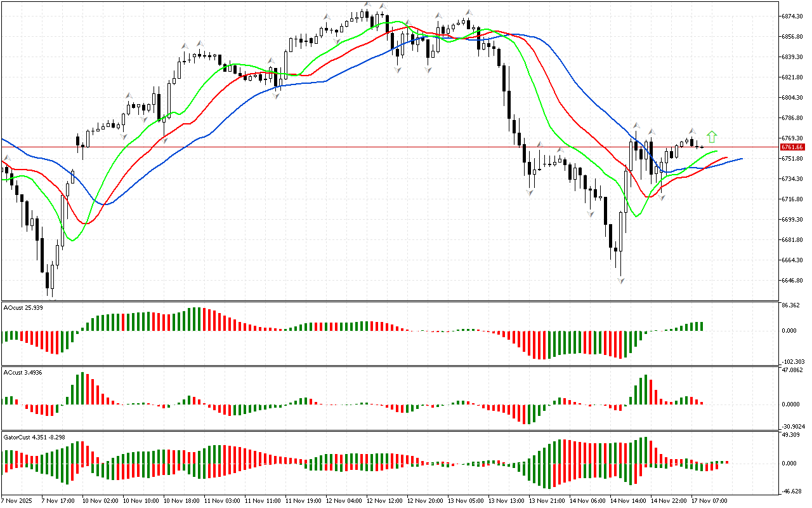The image size is (812, 508).
Task: Select the 14 Nov 14:00 time label
Action: click(627, 500)
